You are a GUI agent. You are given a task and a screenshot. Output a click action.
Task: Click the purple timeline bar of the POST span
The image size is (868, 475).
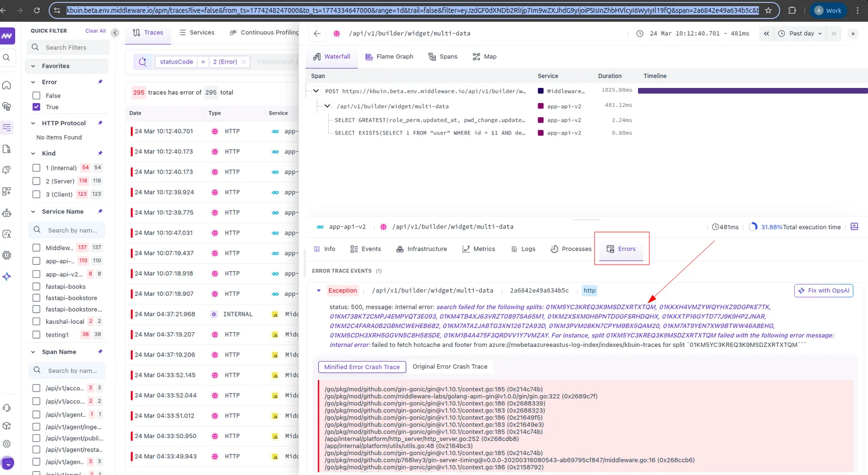pyautogui.click(x=752, y=91)
